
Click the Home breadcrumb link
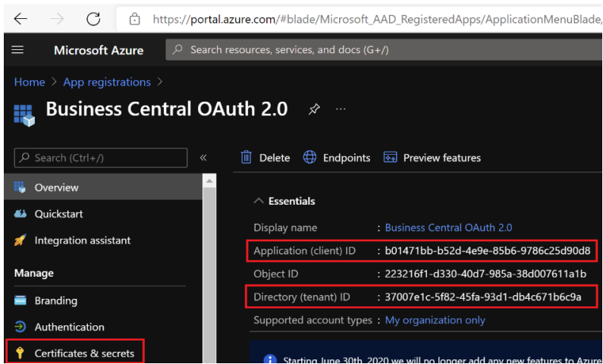click(x=30, y=82)
